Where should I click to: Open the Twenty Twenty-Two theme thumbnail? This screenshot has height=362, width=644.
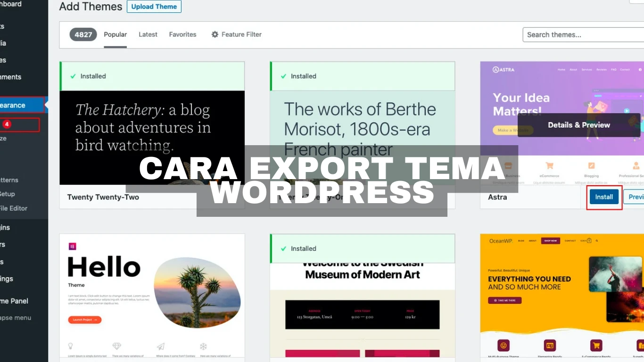[x=152, y=138]
